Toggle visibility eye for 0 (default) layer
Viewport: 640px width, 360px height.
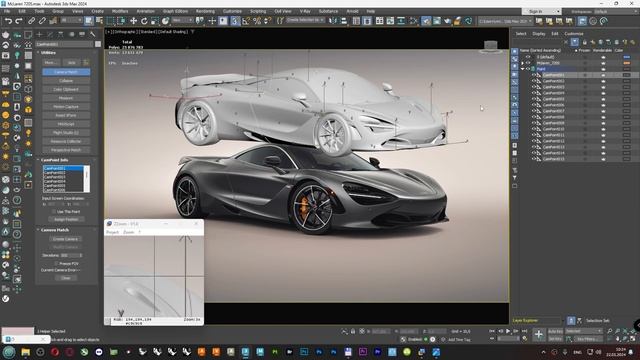[528, 57]
